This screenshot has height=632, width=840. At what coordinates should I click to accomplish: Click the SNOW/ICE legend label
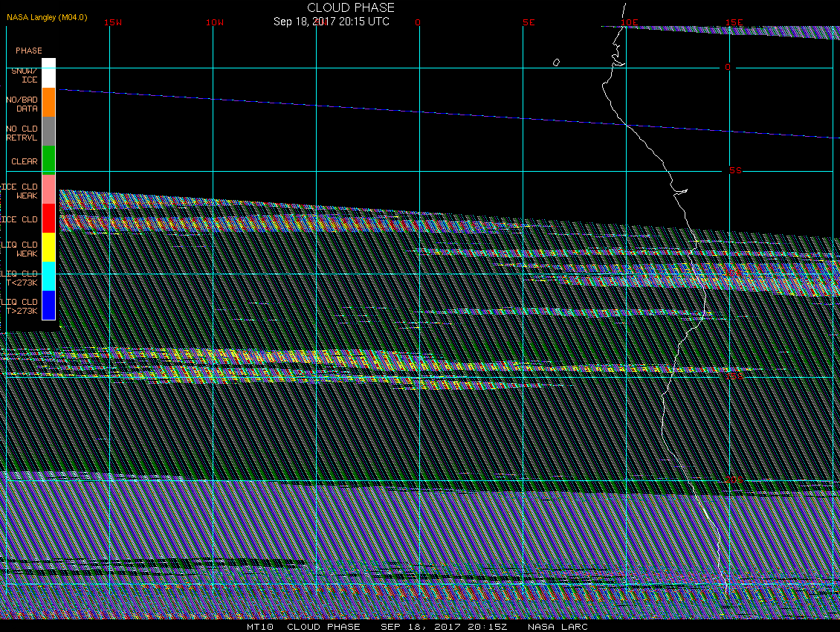[25, 75]
